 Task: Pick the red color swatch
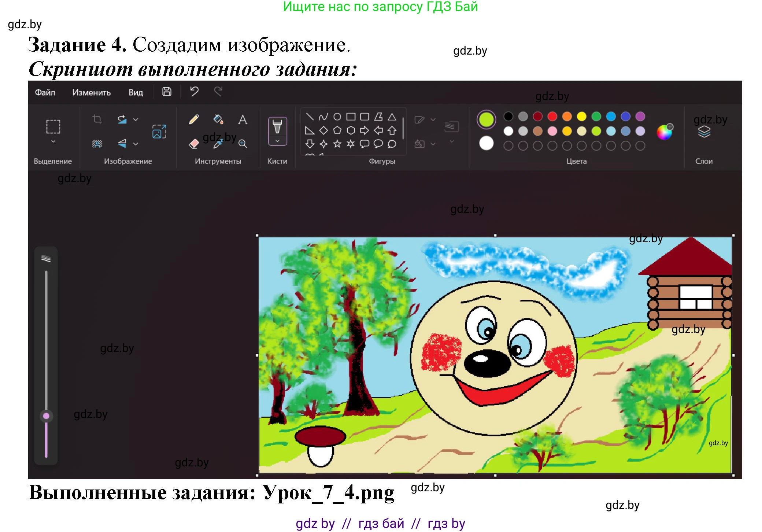click(x=552, y=117)
